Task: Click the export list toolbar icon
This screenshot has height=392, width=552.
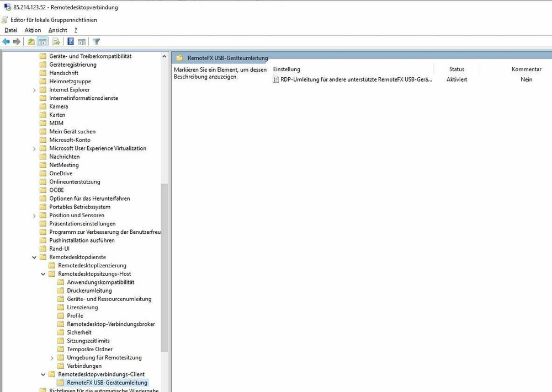Action: tap(56, 41)
